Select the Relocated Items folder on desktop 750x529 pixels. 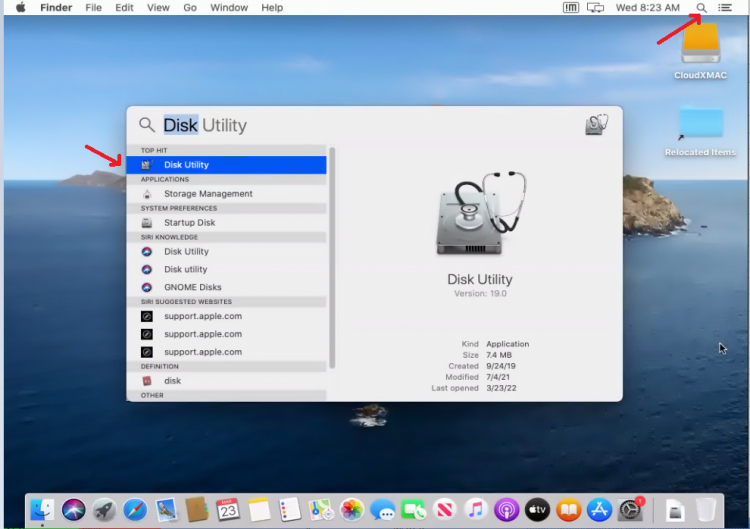pos(701,131)
